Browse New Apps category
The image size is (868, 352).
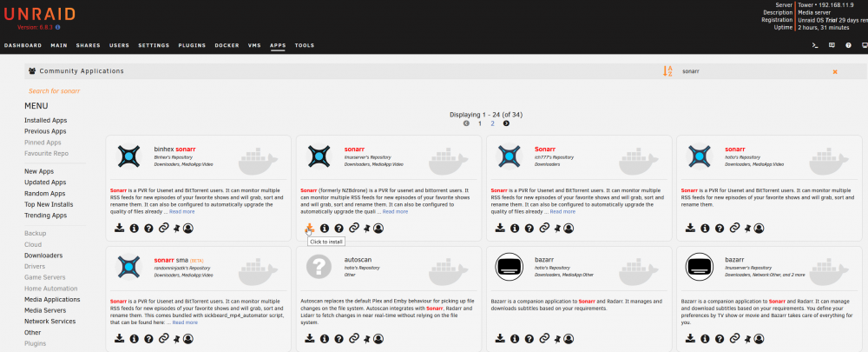tap(39, 171)
